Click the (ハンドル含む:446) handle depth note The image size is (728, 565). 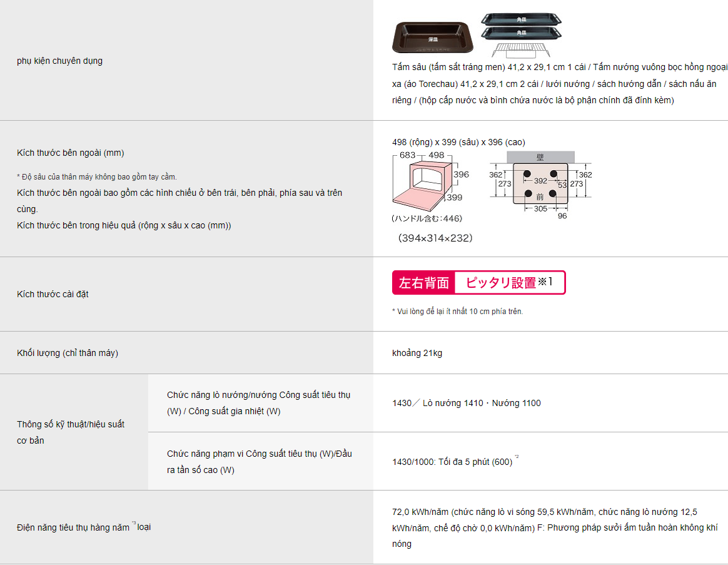point(427,219)
